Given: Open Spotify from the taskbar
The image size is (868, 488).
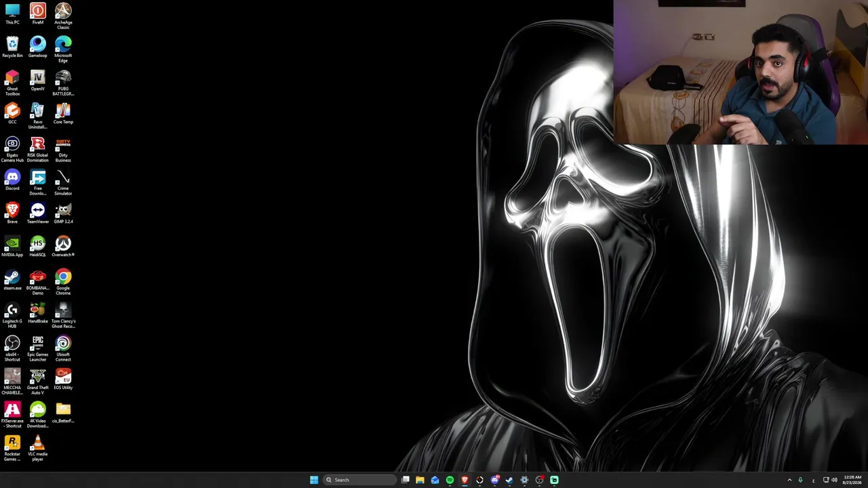Looking at the screenshot, I should [x=450, y=480].
